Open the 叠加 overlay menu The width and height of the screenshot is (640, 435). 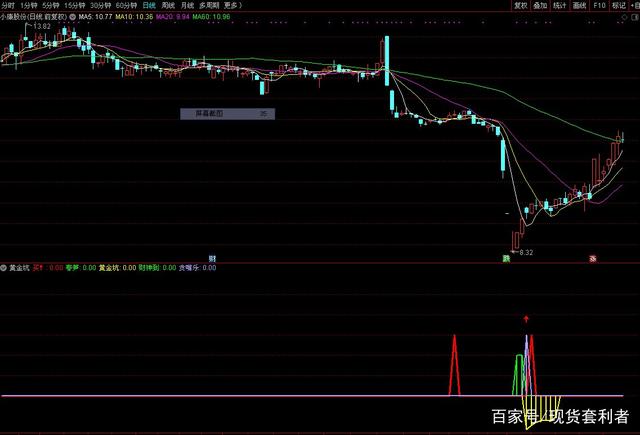540,5
